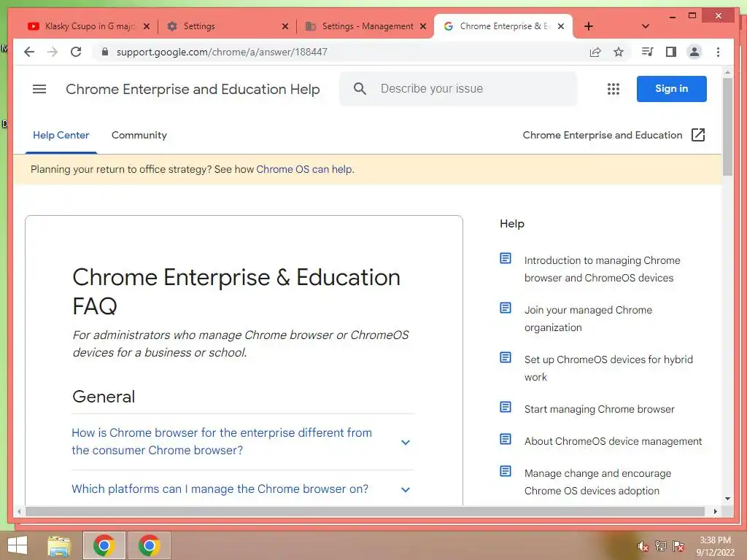Open the hamburger main menu
Screen dimensions: 747x560
39,89
